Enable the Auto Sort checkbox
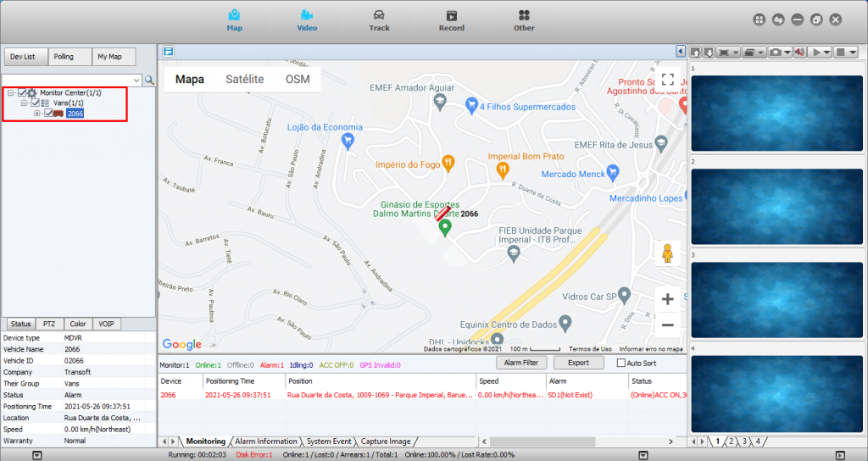 [622, 363]
